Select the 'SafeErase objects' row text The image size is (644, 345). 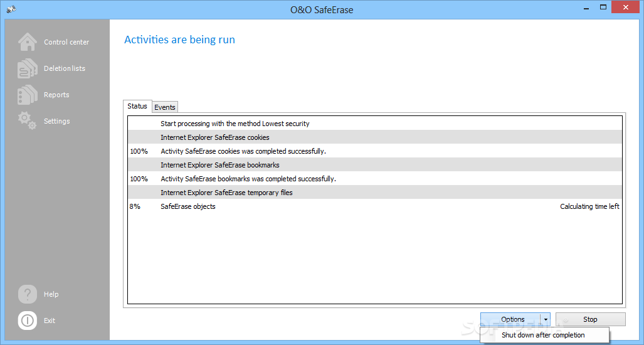pos(187,206)
